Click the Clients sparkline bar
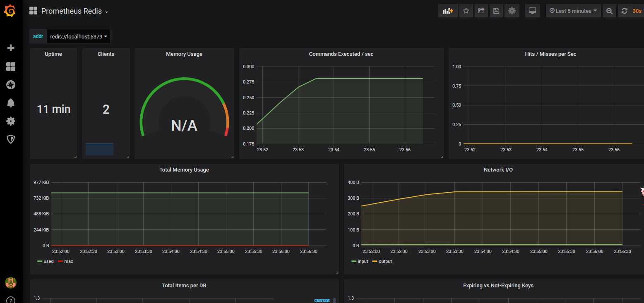The height and width of the screenshot is (303, 644). pyautogui.click(x=99, y=149)
